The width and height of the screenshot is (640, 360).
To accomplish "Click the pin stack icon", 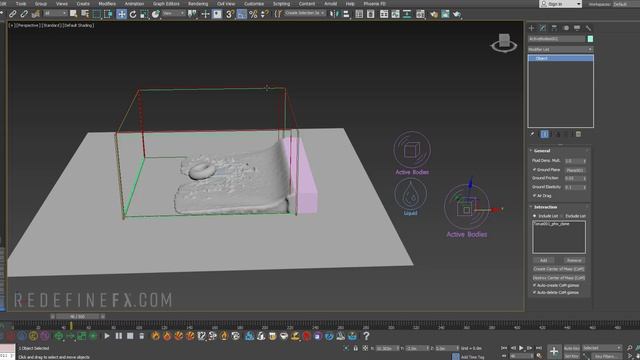I will 532,134.
